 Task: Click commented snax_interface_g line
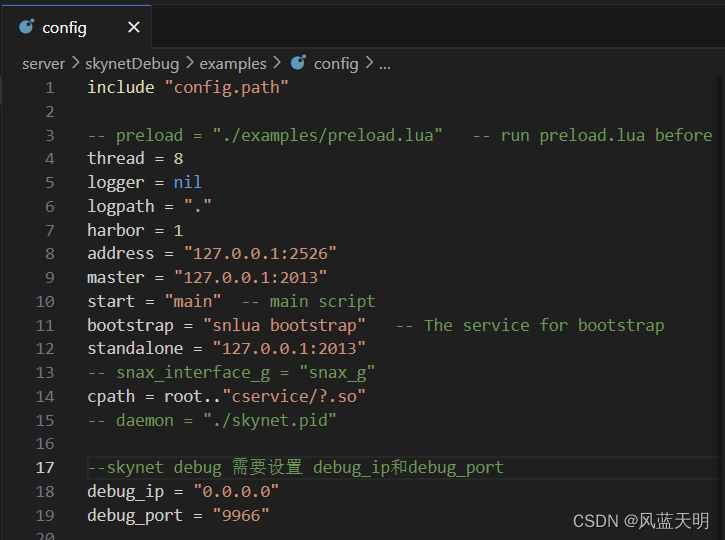(231, 373)
